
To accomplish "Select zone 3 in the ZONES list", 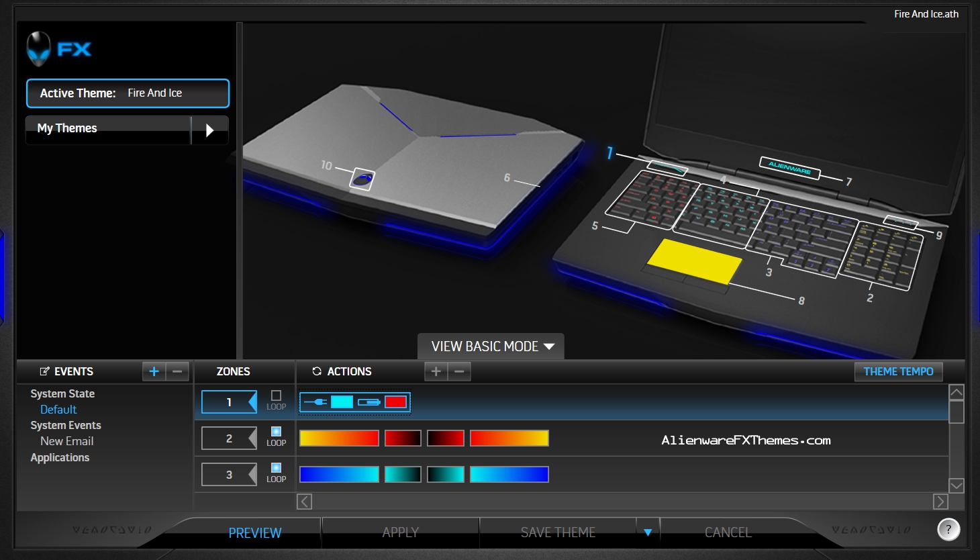I will (229, 475).
